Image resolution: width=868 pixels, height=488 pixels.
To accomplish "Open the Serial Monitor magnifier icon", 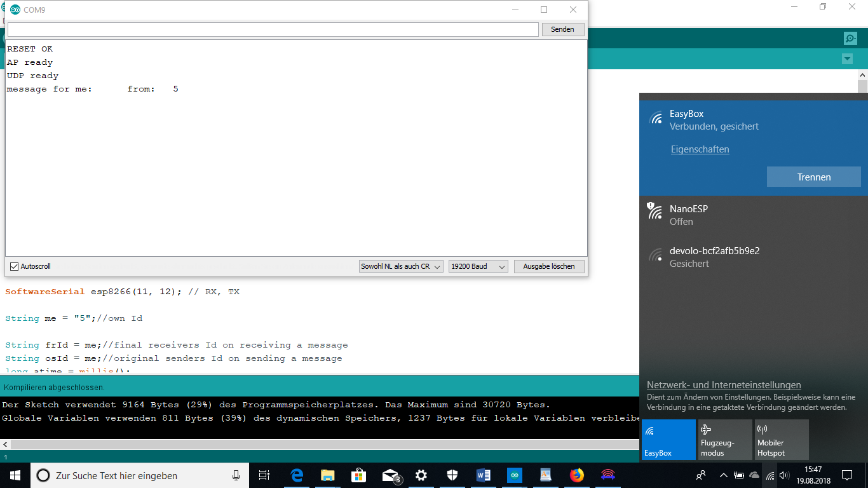I will pos(850,39).
